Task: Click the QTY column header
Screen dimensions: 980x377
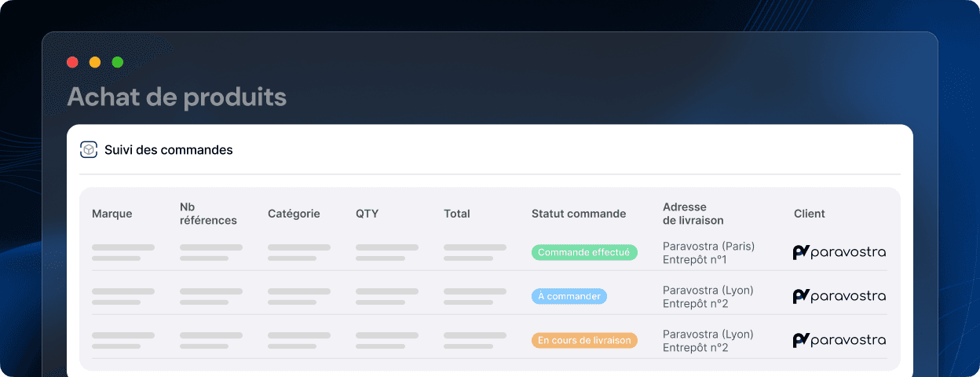Action: [367, 214]
